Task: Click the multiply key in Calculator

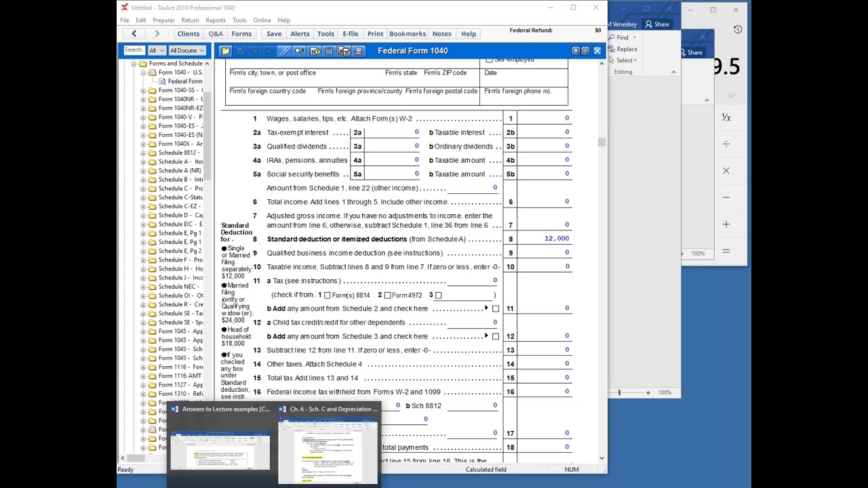Action: coord(726,171)
